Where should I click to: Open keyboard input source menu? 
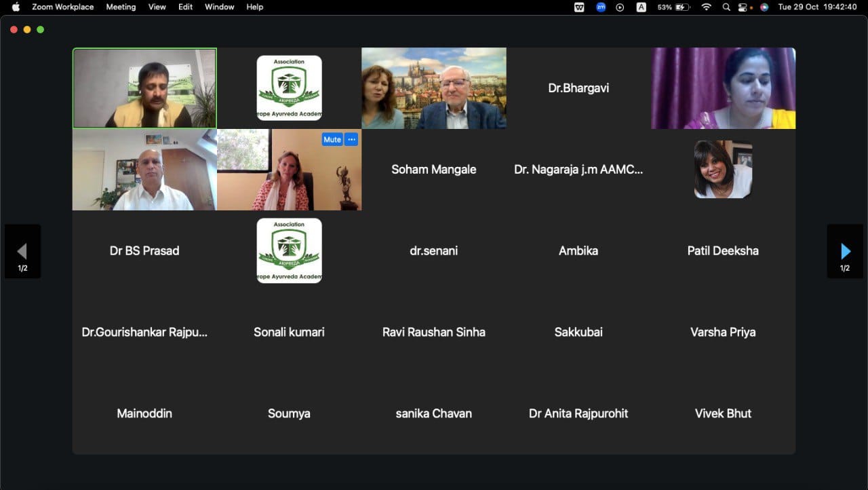pos(641,7)
